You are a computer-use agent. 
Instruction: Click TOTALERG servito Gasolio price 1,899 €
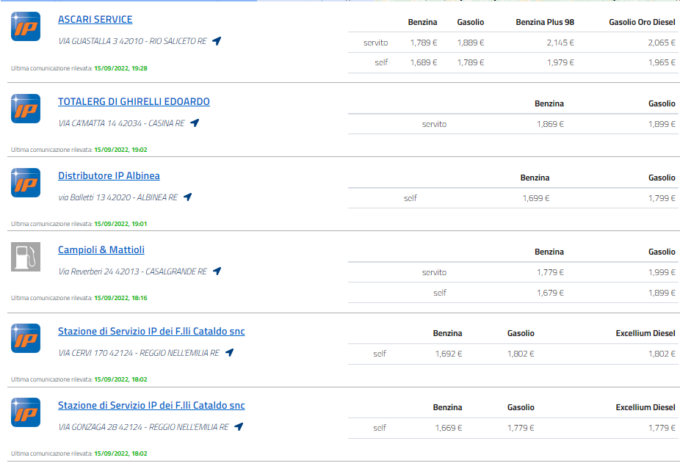(662, 124)
